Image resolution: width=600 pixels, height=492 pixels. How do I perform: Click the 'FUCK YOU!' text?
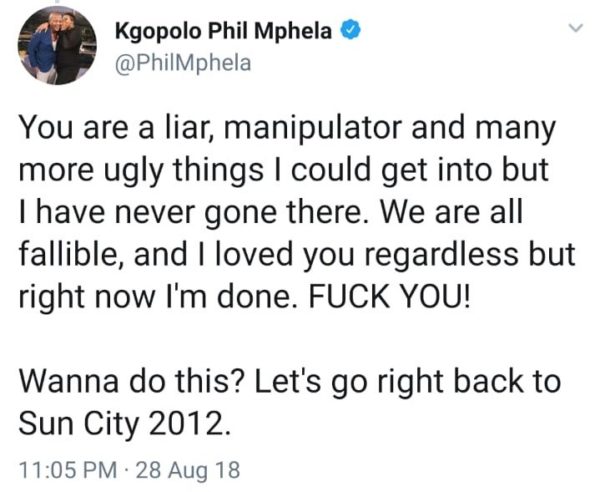[388, 297]
